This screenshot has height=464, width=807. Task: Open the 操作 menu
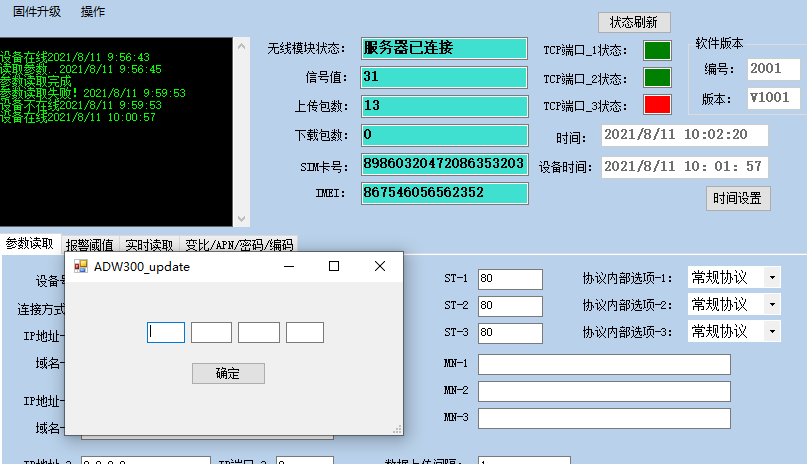93,12
